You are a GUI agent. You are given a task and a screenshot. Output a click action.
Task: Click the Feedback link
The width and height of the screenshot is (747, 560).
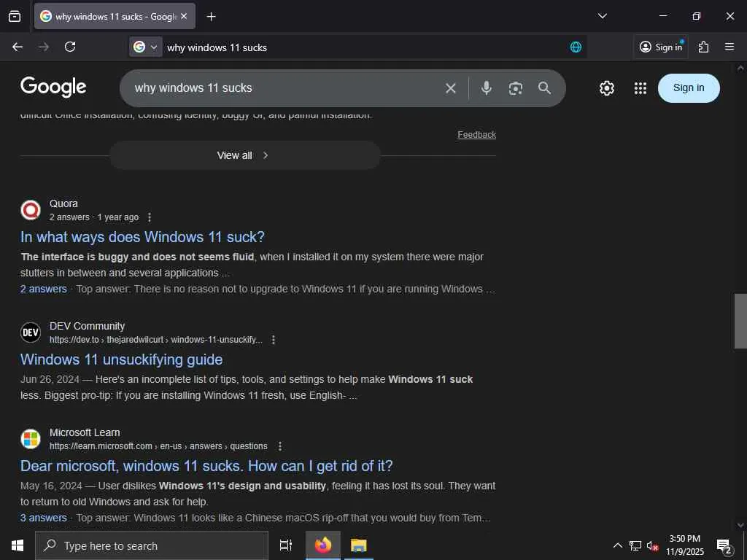[x=476, y=135]
